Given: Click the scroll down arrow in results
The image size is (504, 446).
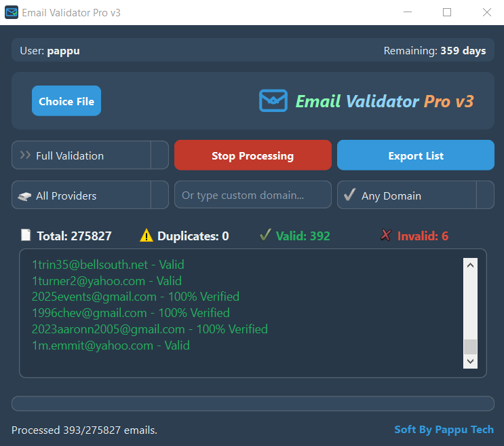Looking at the screenshot, I should [x=470, y=362].
